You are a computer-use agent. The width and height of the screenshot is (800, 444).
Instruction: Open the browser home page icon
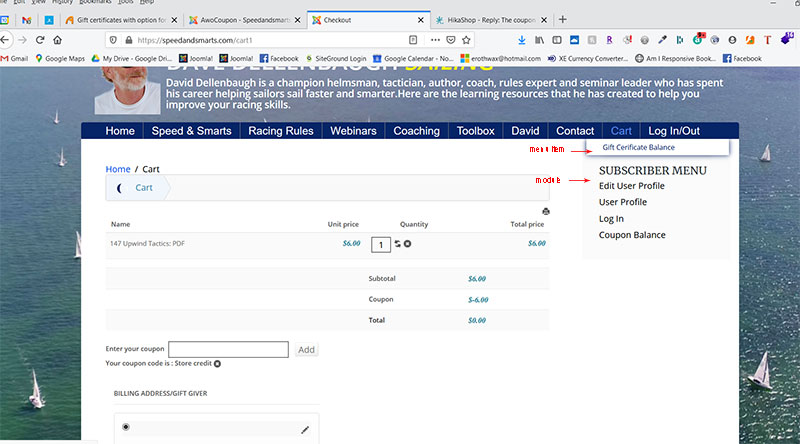58,40
